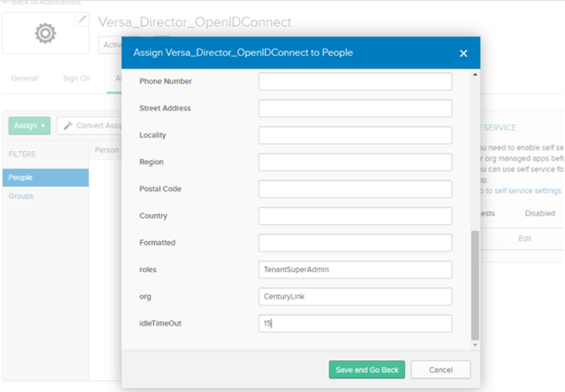
Task: Close the Assign to People dialog
Action: click(463, 53)
